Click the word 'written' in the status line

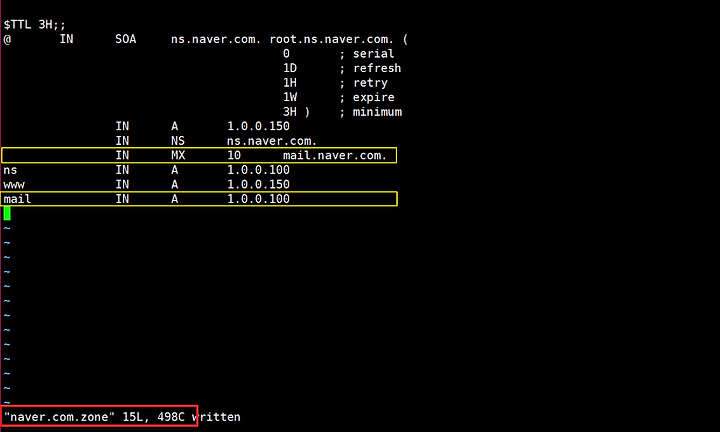(216, 417)
